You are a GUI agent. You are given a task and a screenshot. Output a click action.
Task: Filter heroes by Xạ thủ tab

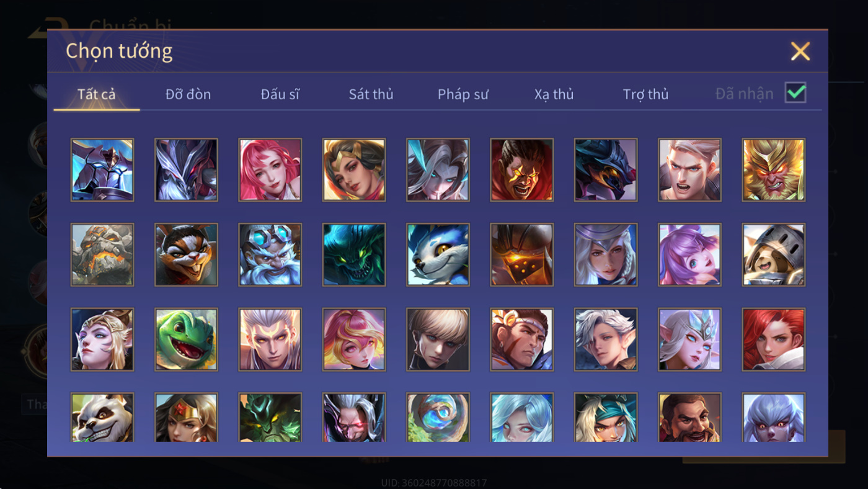click(554, 94)
